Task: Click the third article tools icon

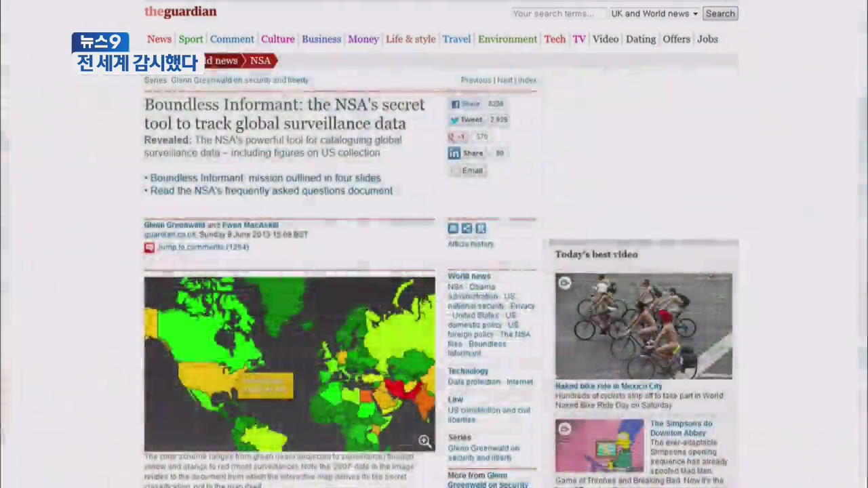Action: pyautogui.click(x=481, y=228)
